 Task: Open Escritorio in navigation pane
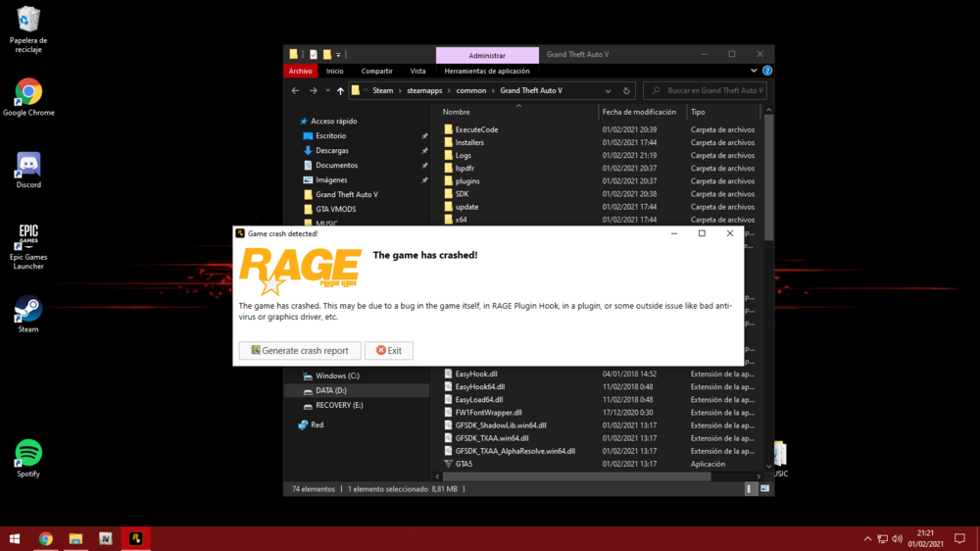point(330,135)
